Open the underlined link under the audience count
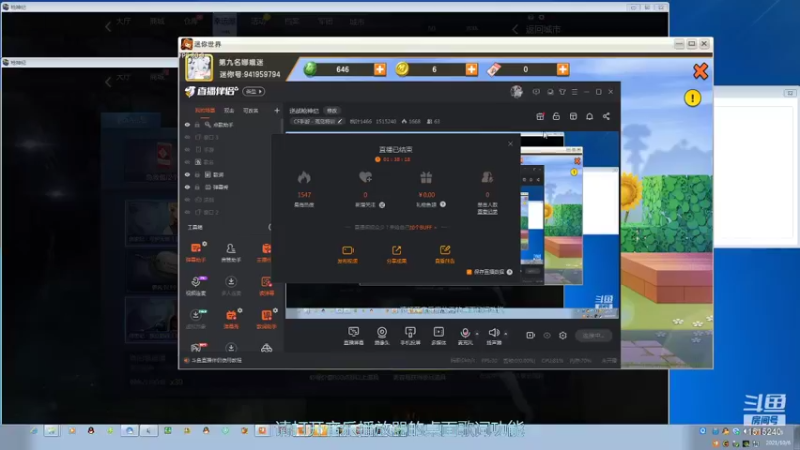The width and height of the screenshot is (800, 450). tap(487, 211)
